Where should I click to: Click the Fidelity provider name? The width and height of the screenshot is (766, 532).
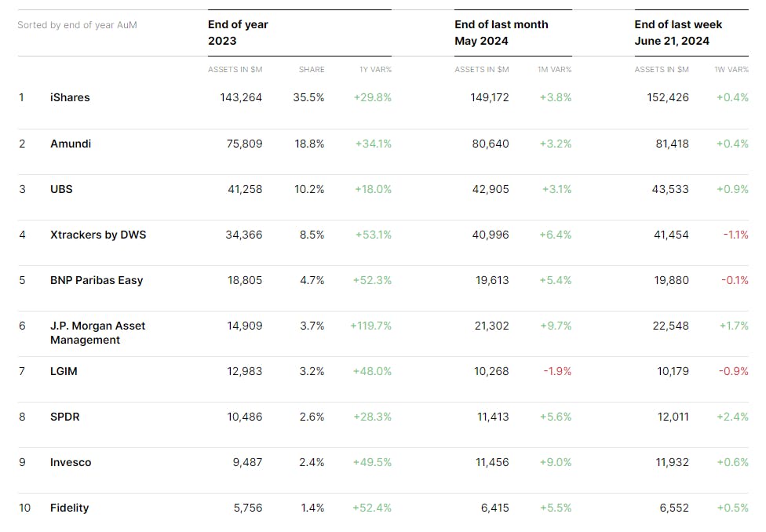click(69, 508)
